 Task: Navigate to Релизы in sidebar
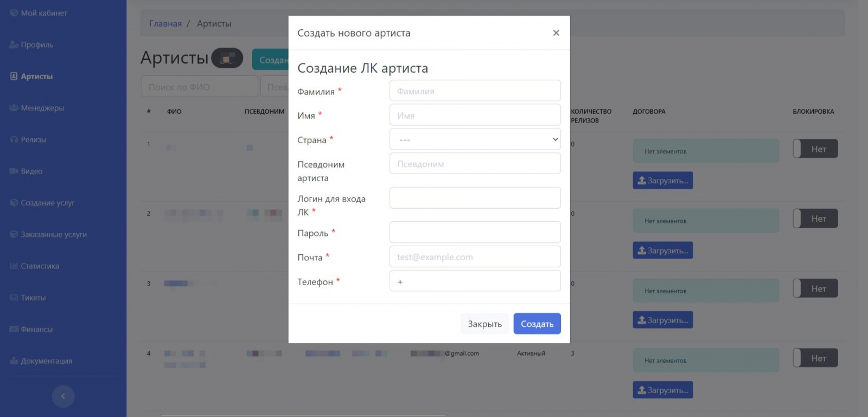coord(34,139)
